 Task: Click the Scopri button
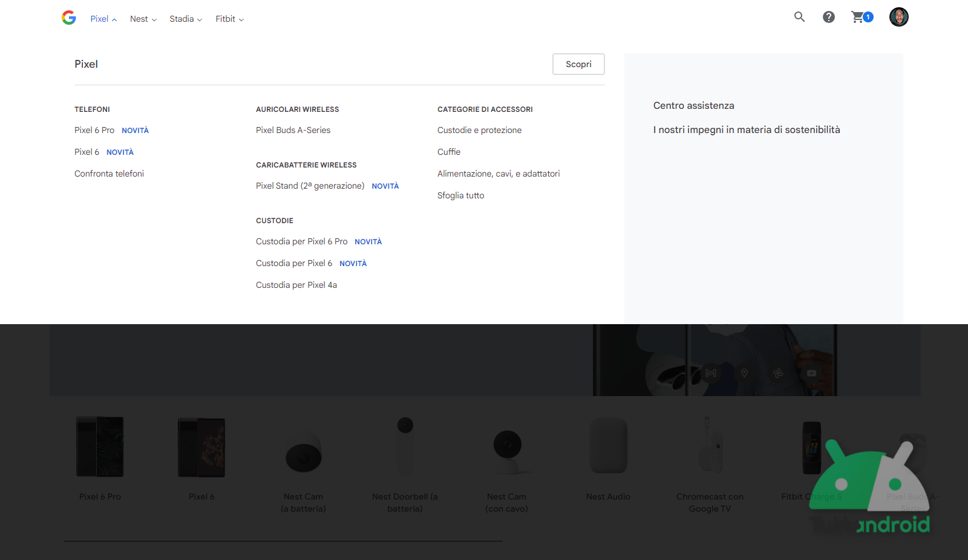coord(578,64)
